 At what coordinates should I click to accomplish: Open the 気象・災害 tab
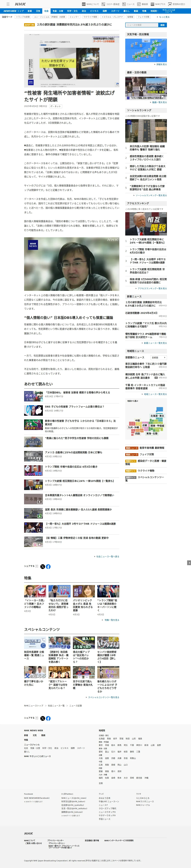pos(58,11)
